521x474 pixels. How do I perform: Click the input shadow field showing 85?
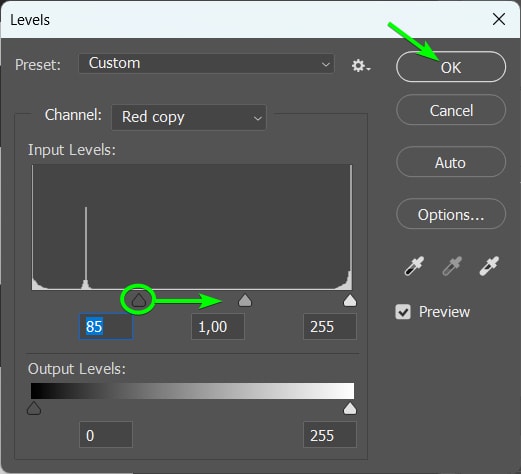click(106, 326)
